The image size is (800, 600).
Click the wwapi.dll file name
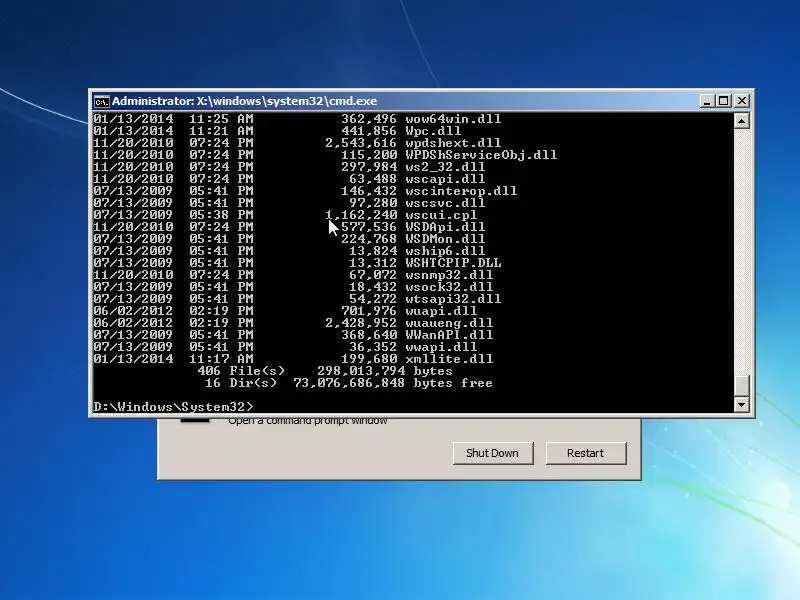(x=441, y=347)
